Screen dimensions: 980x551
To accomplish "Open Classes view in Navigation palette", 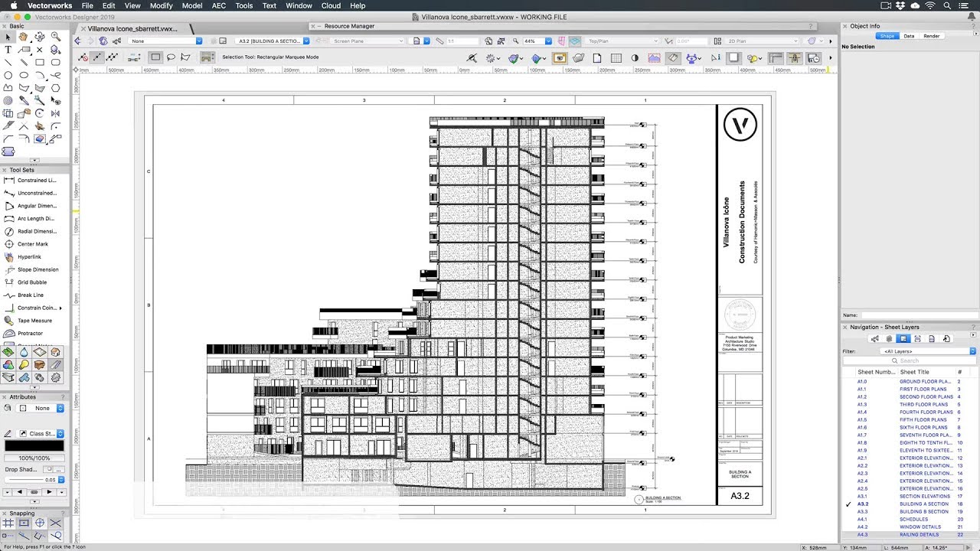I will [875, 338].
